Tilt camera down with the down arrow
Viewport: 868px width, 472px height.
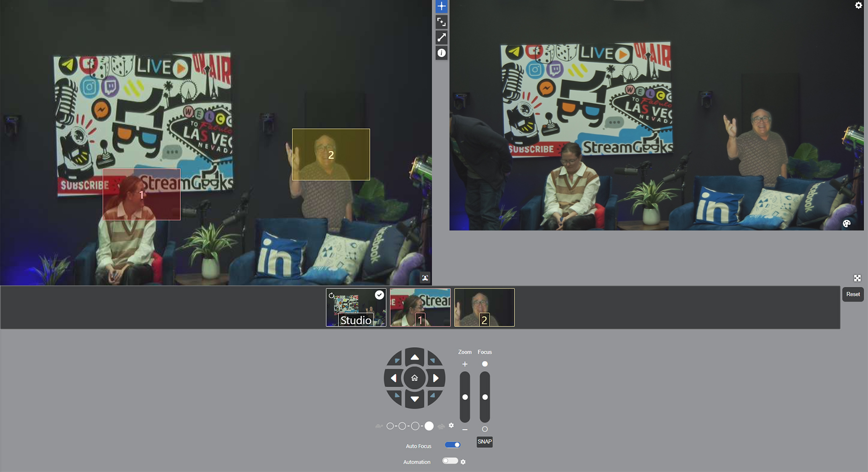pos(414,399)
